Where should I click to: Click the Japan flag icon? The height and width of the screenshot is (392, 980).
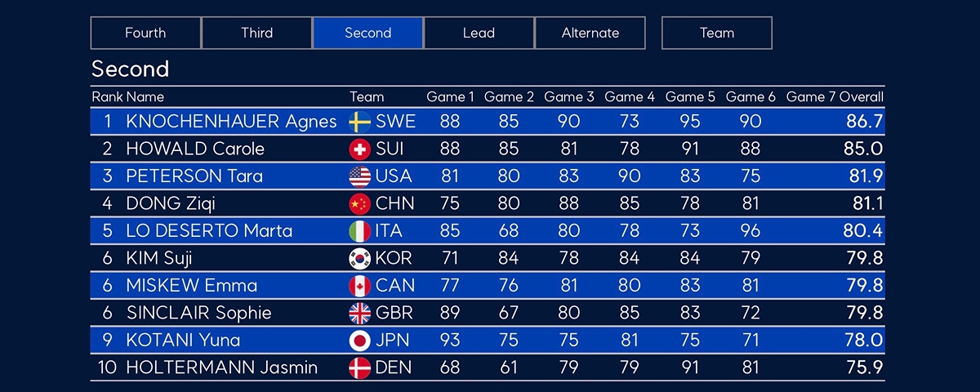[359, 340]
